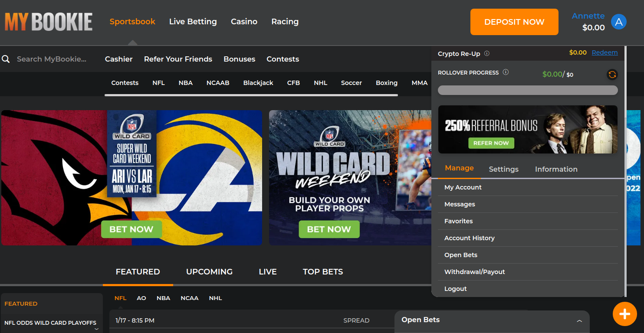Open the Cashier link
Screen dimensions: 644x333
point(119,59)
